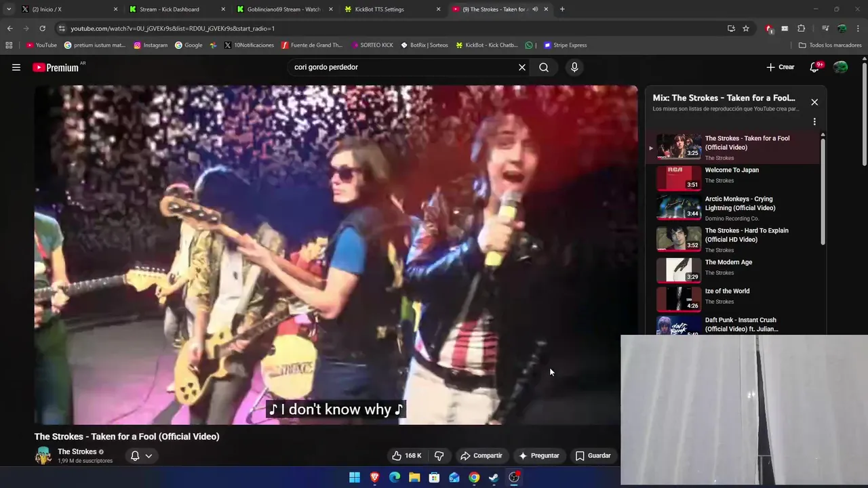Open a new browser tab
The height and width of the screenshot is (488, 868).
[562, 9]
